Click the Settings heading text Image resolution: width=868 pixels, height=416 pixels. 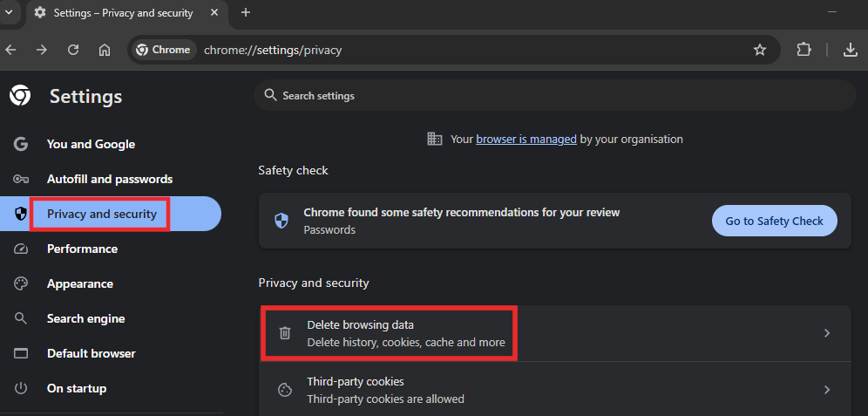(x=85, y=97)
